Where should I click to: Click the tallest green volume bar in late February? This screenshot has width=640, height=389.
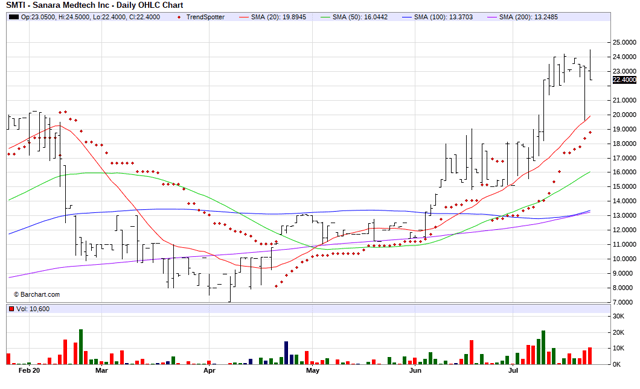pyautogui.click(x=81, y=347)
